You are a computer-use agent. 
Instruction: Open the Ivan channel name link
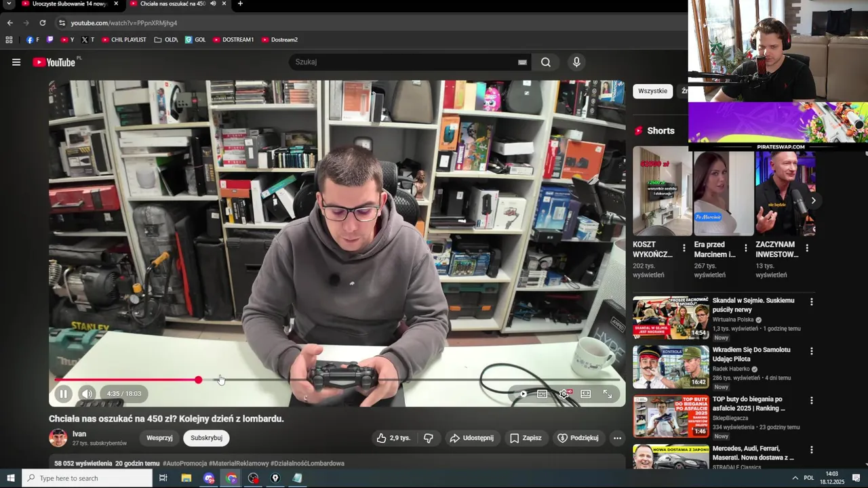tap(79, 434)
